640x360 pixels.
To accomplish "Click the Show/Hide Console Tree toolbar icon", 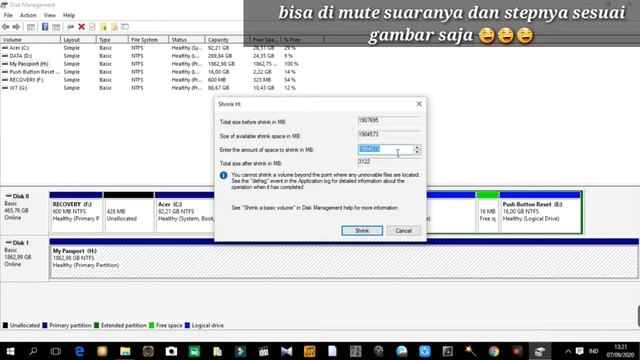I will (x=31, y=27).
